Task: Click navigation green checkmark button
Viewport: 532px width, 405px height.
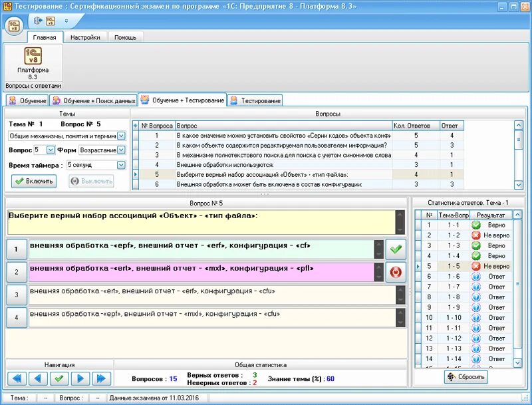Action: click(x=59, y=378)
